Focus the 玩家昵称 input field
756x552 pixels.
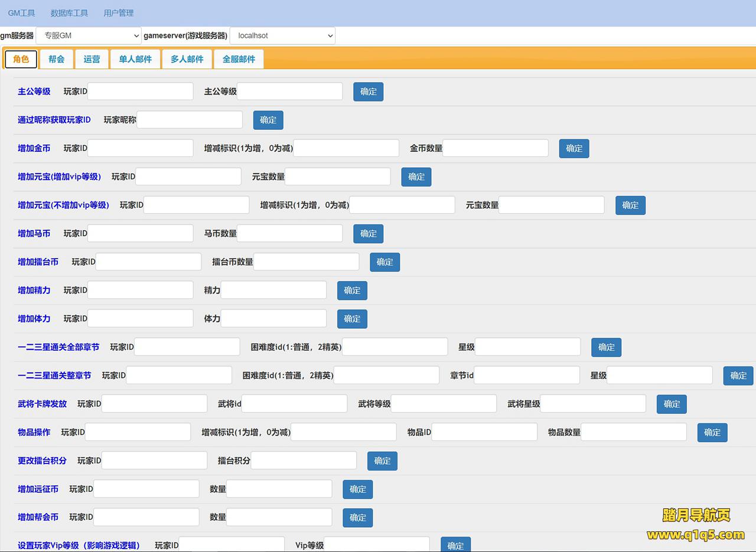click(x=190, y=120)
